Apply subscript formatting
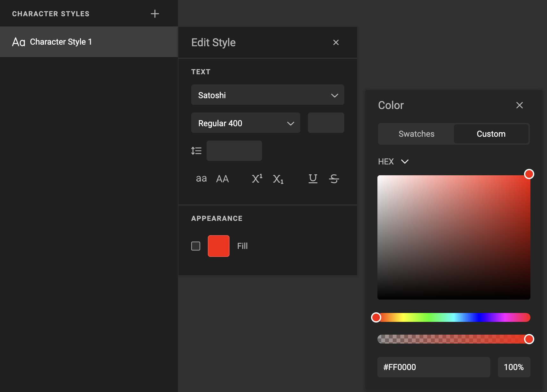Viewport: 547px width, 392px height. [278, 179]
